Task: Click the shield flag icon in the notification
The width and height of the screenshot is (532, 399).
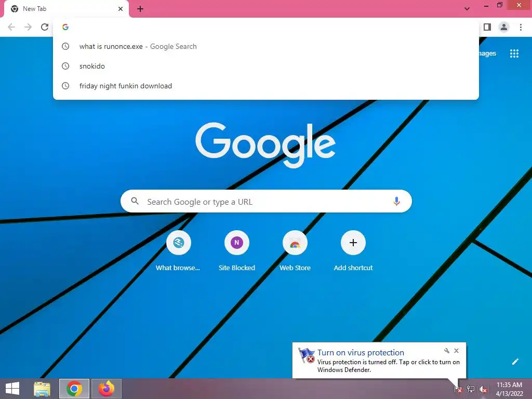Action: coord(307,355)
